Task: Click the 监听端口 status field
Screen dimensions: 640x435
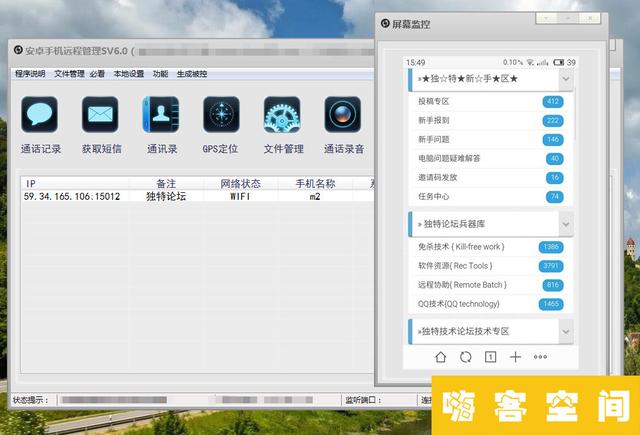Action: tap(379, 400)
